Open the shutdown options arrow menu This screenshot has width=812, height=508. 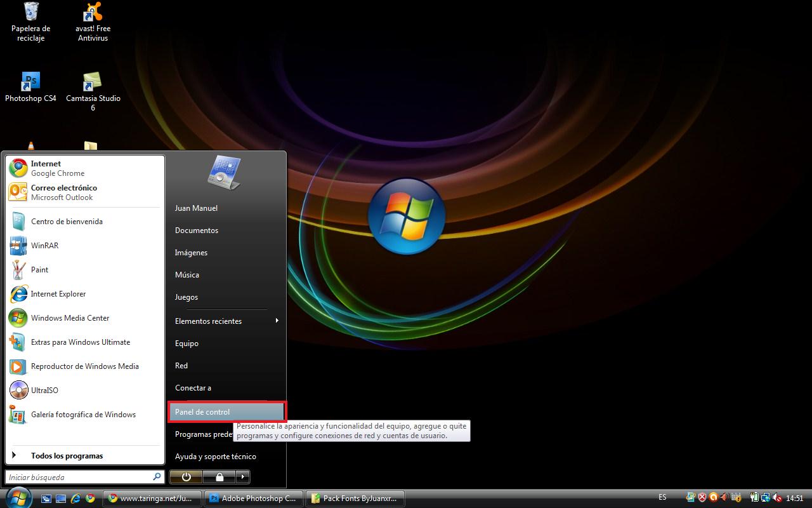pyautogui.click(x=242, y=477)
